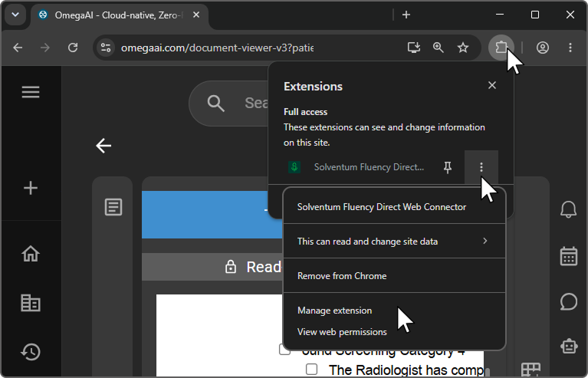Close the OmegaAI tab

point(196,15)
